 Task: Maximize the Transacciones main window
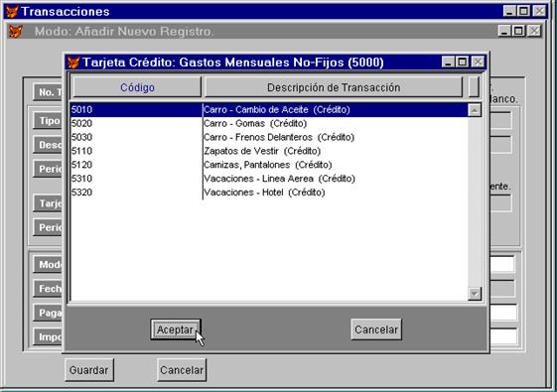pos(524,11)
